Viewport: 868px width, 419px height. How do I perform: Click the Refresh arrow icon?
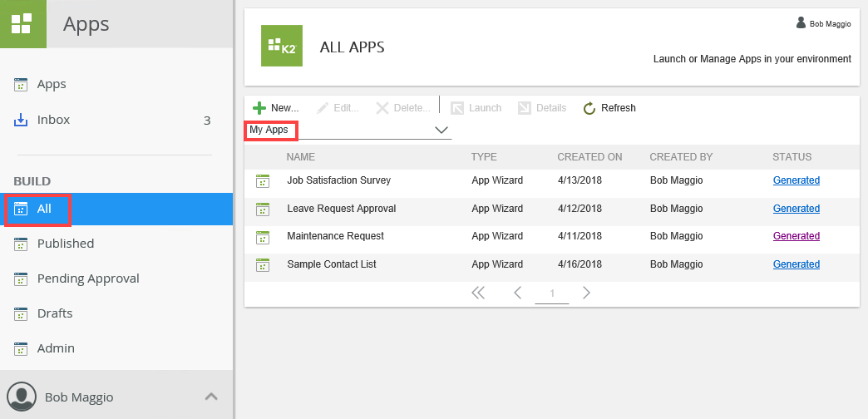coord(589,108)
